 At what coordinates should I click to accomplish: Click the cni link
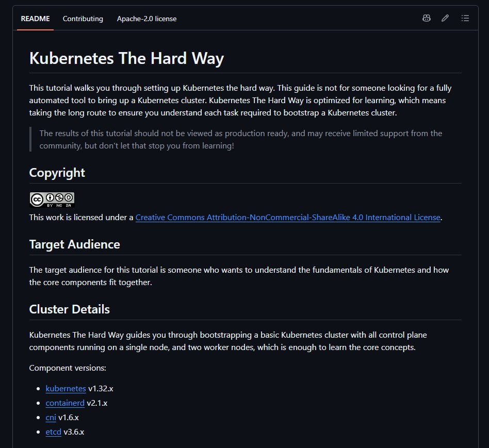tap(51, 417)
